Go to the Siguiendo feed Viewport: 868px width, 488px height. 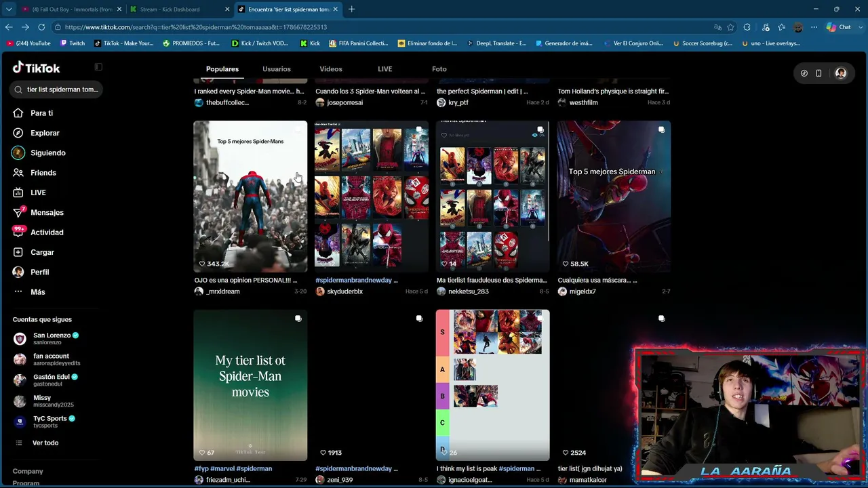click(47, 153)
